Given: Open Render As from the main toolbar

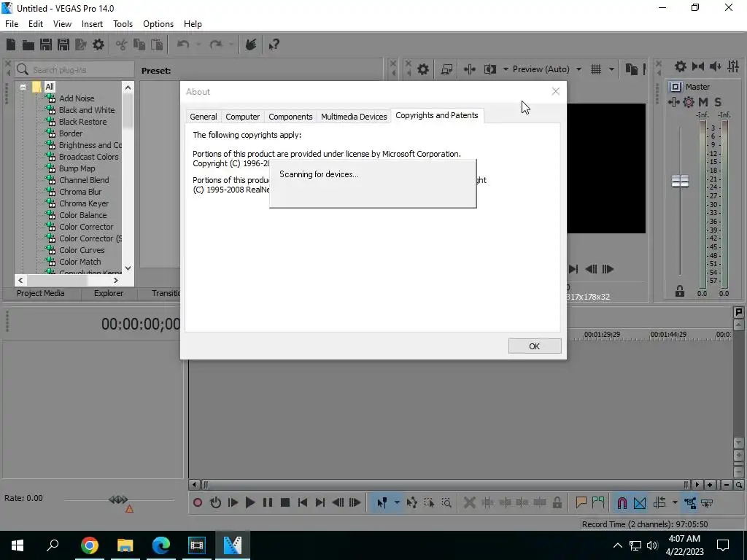Looking at the screenshot, I should (x=81, y=44).
